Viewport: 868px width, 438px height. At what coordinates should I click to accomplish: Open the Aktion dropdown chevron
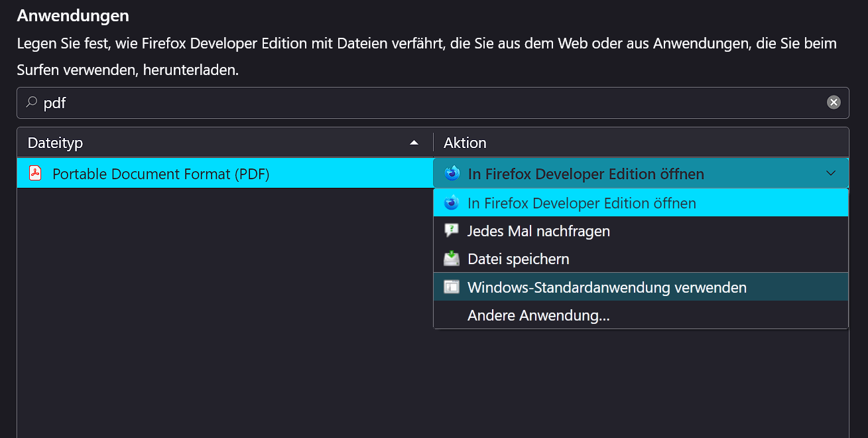(x=830, y=173)
